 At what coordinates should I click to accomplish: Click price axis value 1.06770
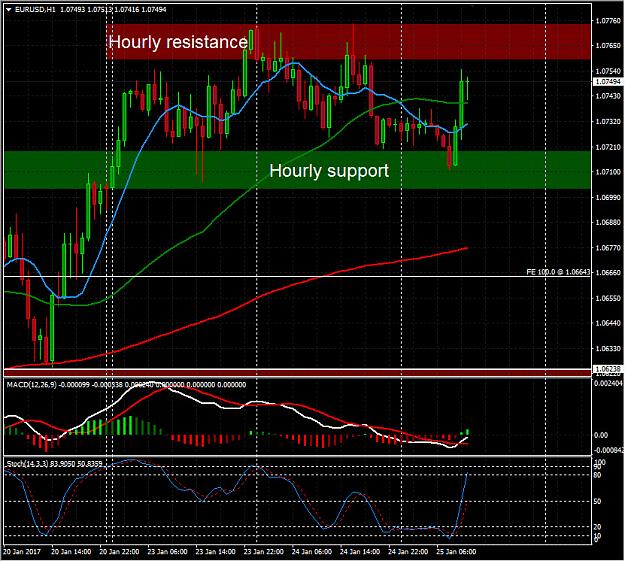[608, 248]
